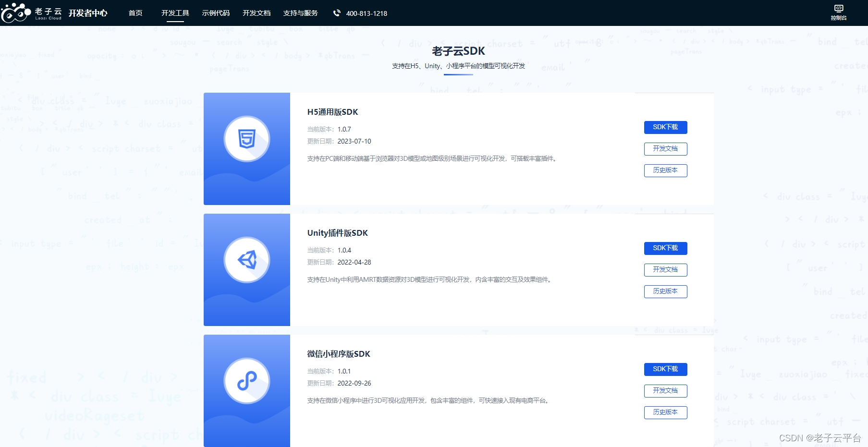This screenshot has width=868, height=447.
Task: Click the H5 SDK HTML5 badge icon
Action: pyautogui.click(x=247, y=139)
